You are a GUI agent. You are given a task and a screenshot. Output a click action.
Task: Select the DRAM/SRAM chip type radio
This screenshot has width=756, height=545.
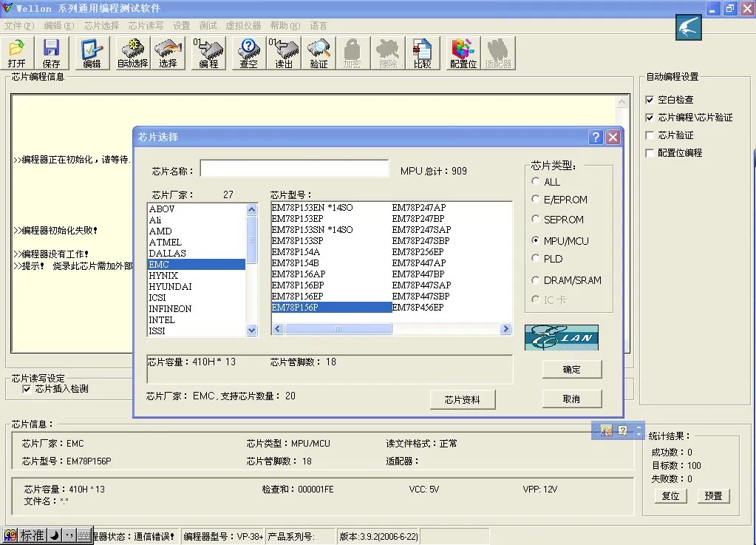(x=535, y=280)
